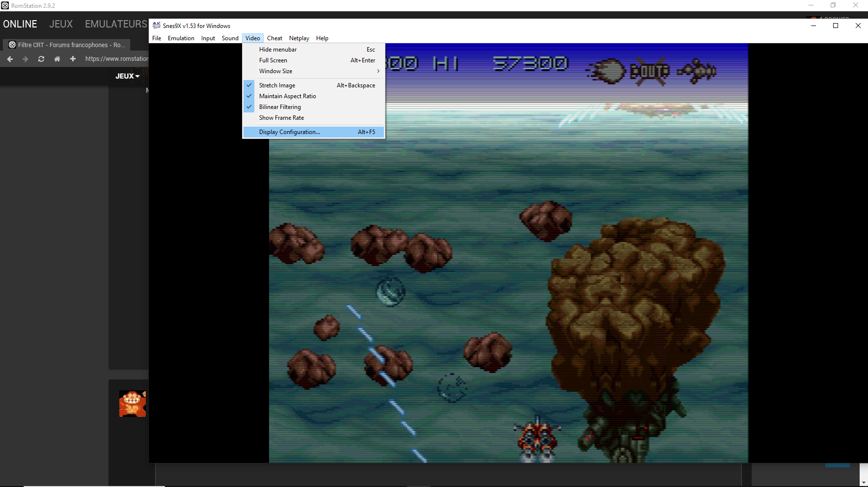The width and height of the screenshot is (868, 487).
Task: Click the Snes9X window title icon
Action: (157, 26)
